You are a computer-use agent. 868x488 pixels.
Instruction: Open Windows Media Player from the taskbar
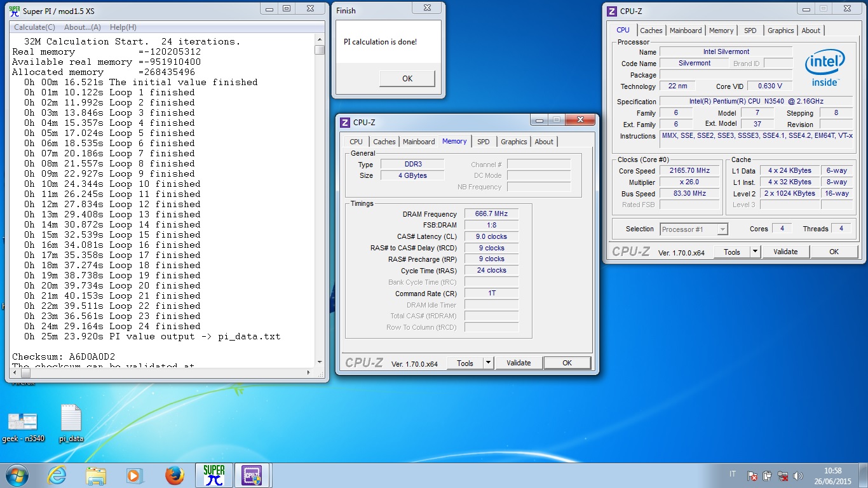coord(134,475)
